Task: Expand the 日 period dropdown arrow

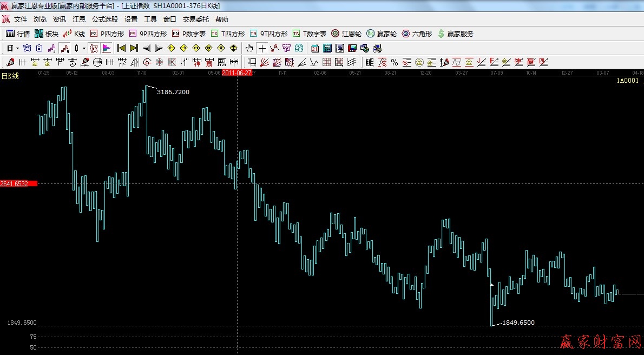Action: [x=17, y=48]
